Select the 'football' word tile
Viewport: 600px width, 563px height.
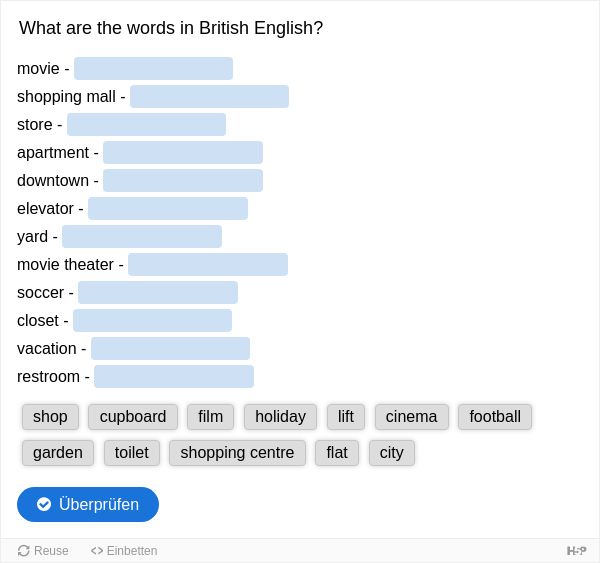pos(495,416)
